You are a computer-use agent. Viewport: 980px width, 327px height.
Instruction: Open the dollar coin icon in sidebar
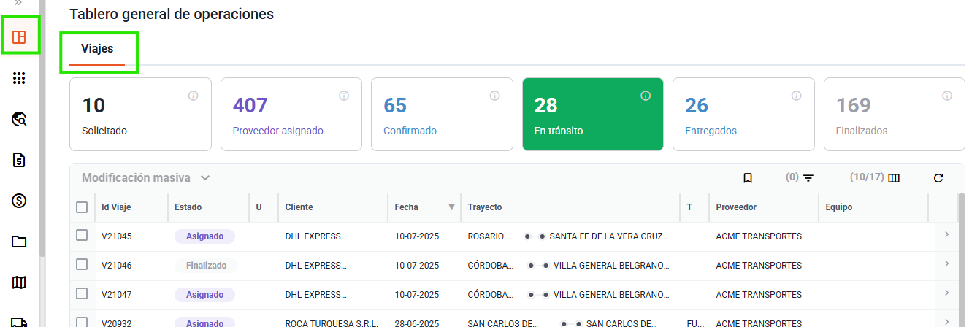tap(20, 201)
